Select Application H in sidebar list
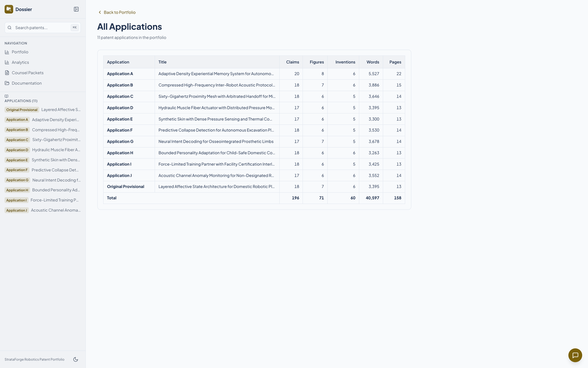Viewport: 588px width, 368px height. 43,190
